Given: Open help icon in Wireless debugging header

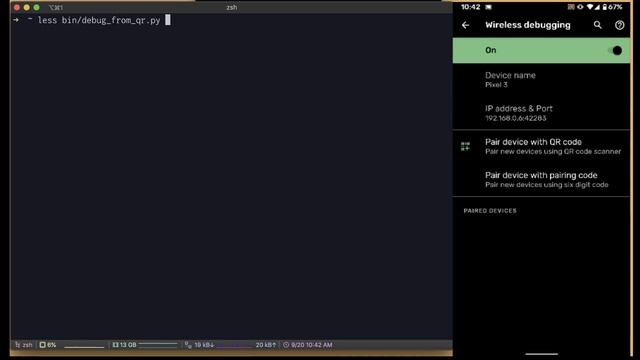Looking at the screenshot, I should click(619, 25).
